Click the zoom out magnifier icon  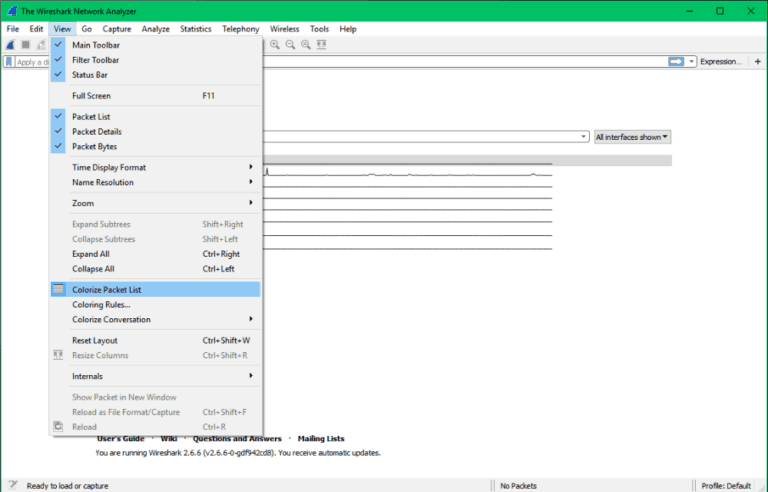290,45
